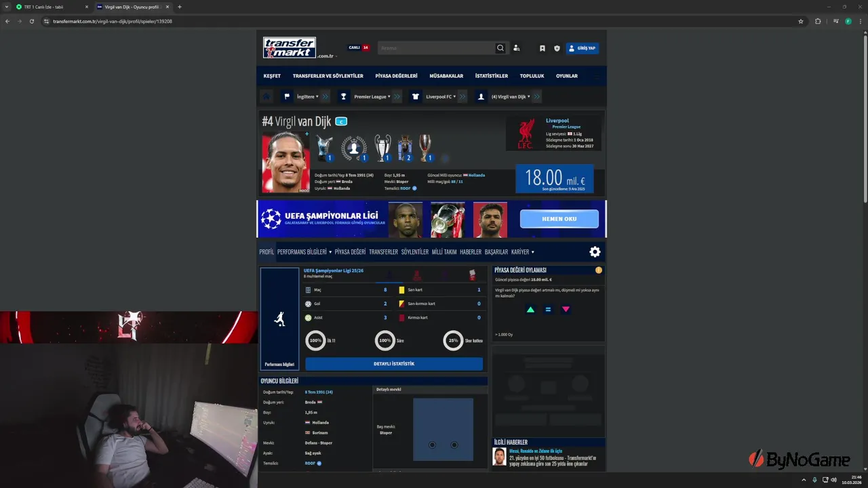
Task: Expand the (4) Virgil van Dijk dropdown
Action: (511, 96)
